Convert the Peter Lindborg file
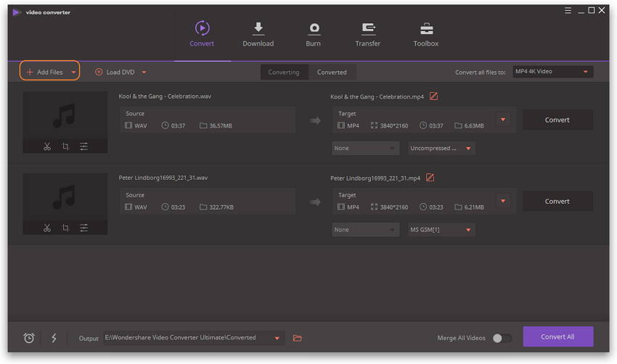Image resolution: width=617 pixels, height=364 pixels. coord(557,202)
